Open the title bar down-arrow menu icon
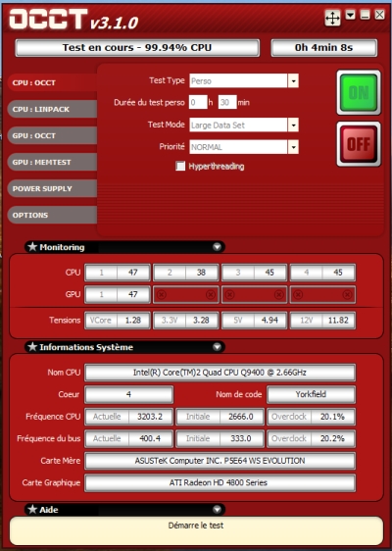 (x=350, y=15)
